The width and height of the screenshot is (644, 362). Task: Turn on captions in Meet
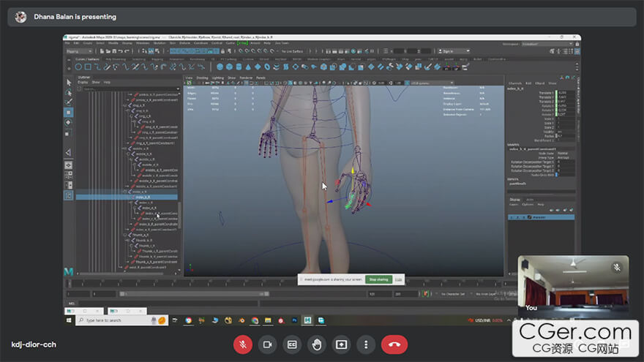(x=292, y=344)
